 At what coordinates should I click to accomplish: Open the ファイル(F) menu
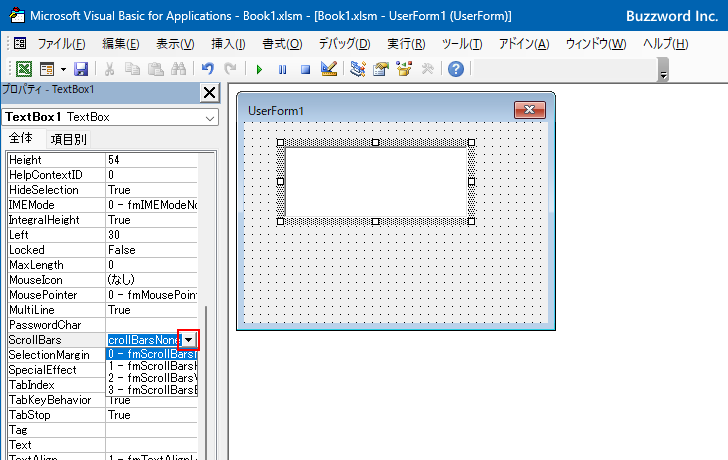click(x=61, y=44)
